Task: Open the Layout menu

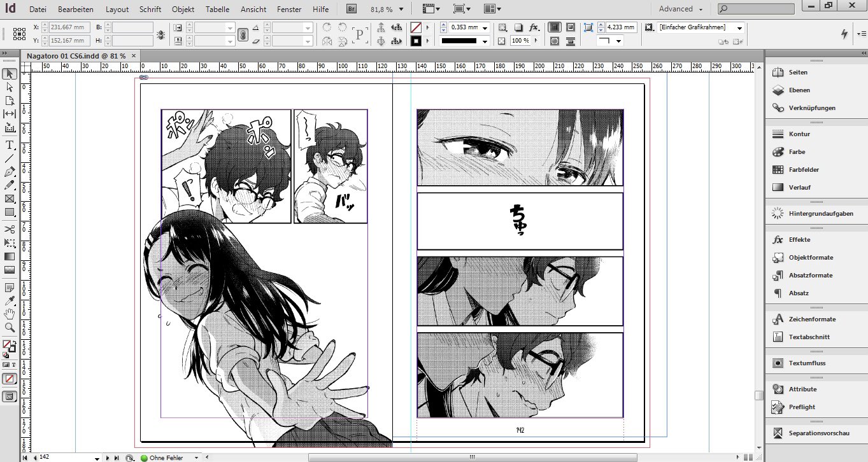Action: click(x=117, y=10)
